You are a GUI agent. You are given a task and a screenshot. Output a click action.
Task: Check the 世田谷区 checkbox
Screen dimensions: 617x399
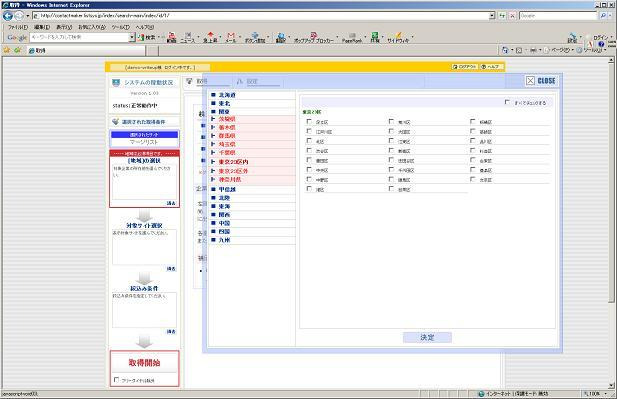(391, 160)
